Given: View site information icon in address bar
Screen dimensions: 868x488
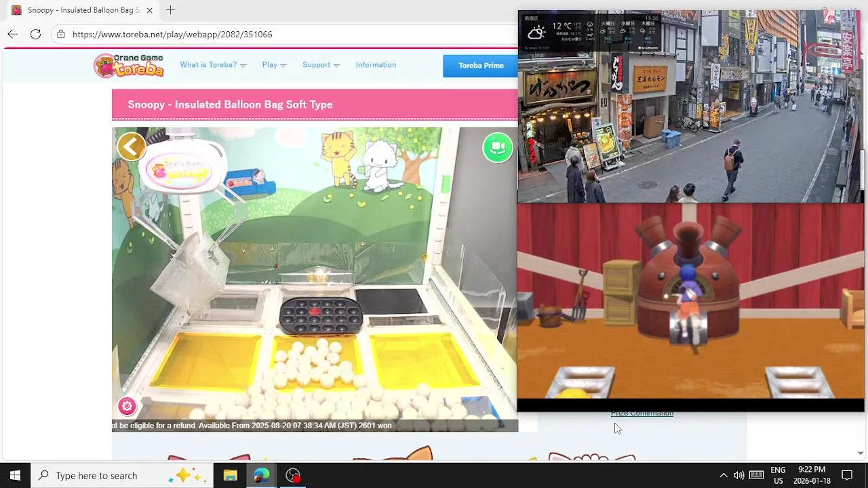Looking at the screenshot, I should click(x=61, y=34).
